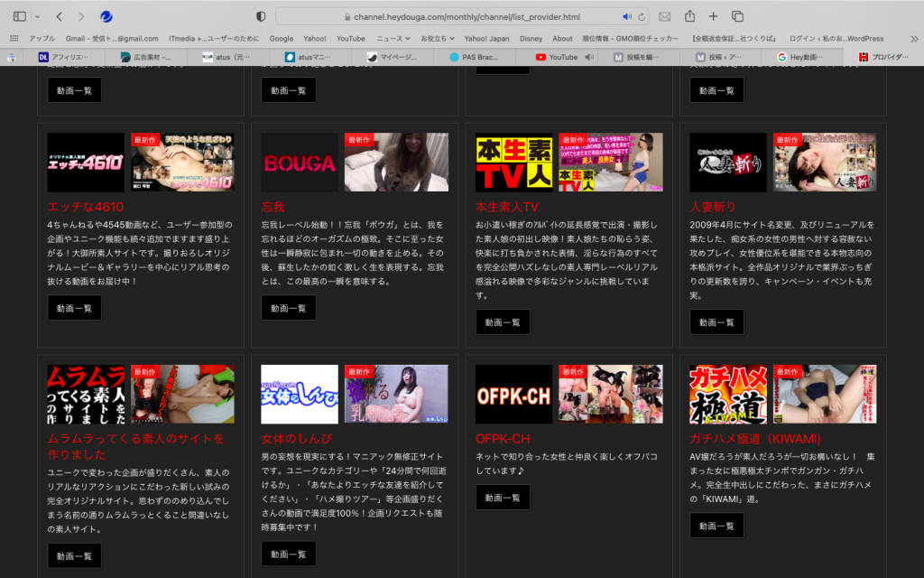924x578 pixels.
Task: Open the Share menu
Action: coord(690,16)
